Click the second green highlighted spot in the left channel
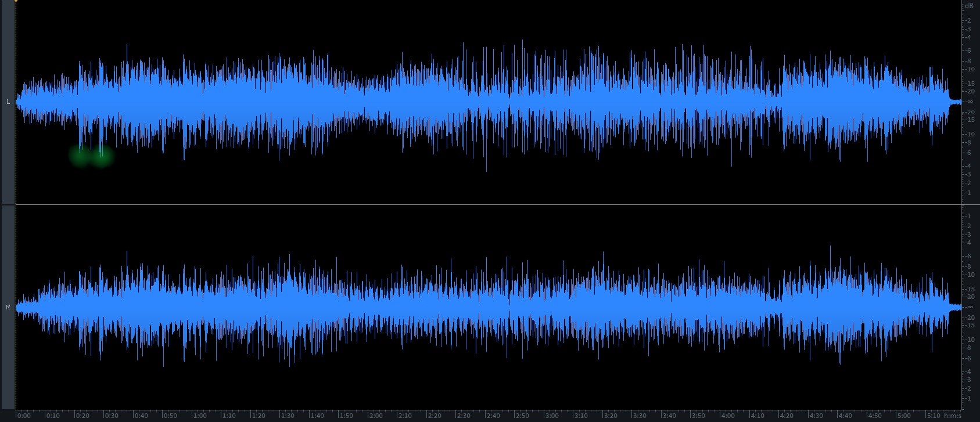Screen dimensions: 980x422 (x=102, y=156)
